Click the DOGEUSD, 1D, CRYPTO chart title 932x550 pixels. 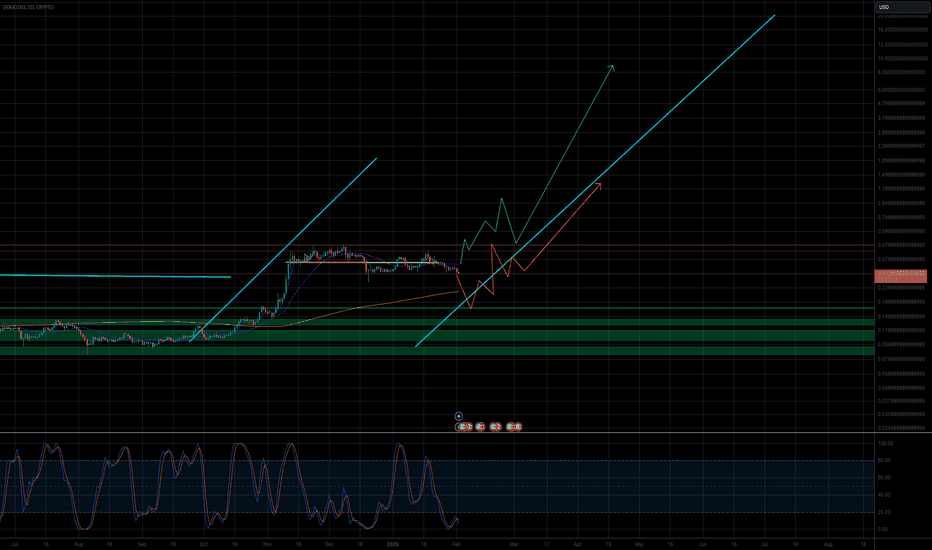point(29,7)
